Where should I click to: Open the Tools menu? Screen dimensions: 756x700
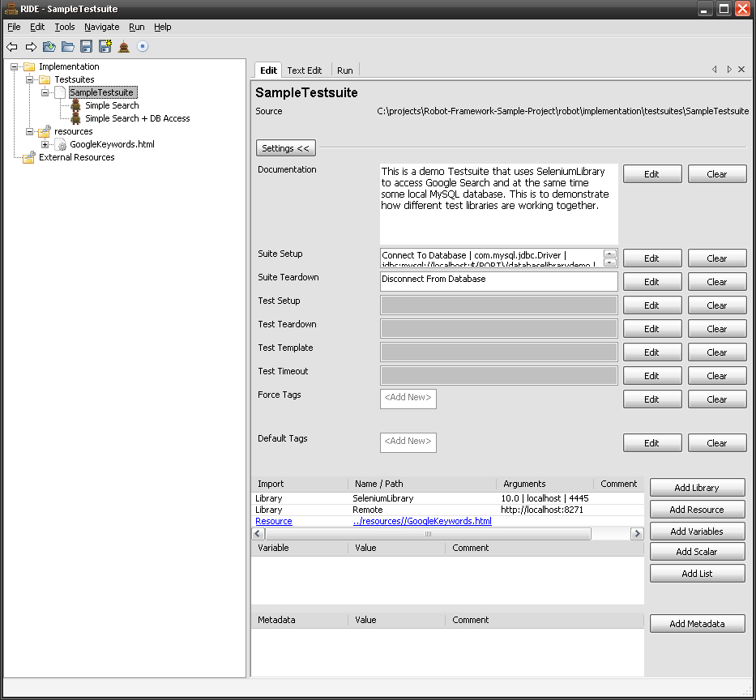pyautogui.click(x=65, y=27)
